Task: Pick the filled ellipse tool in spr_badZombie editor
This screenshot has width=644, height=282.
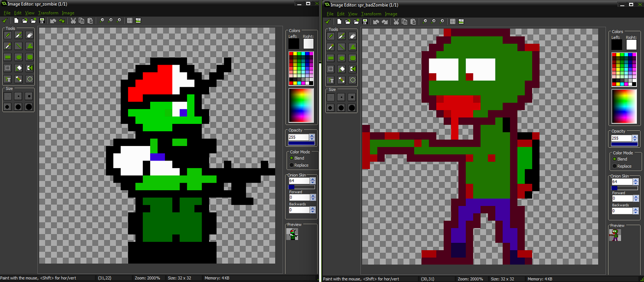Action: click(x=342, y=58)
